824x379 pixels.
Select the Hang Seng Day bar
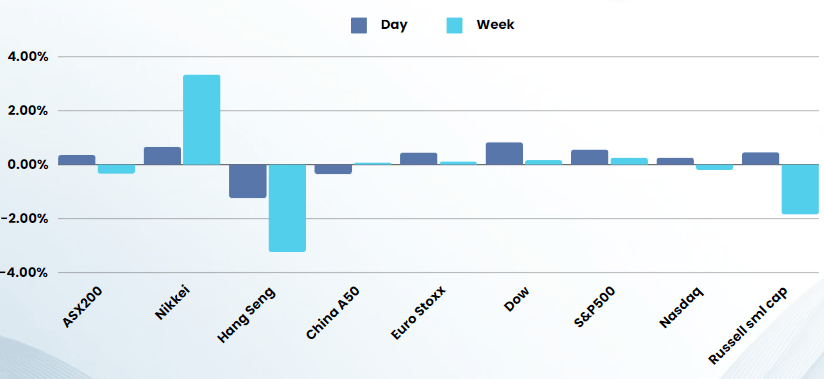pos(248,181)
